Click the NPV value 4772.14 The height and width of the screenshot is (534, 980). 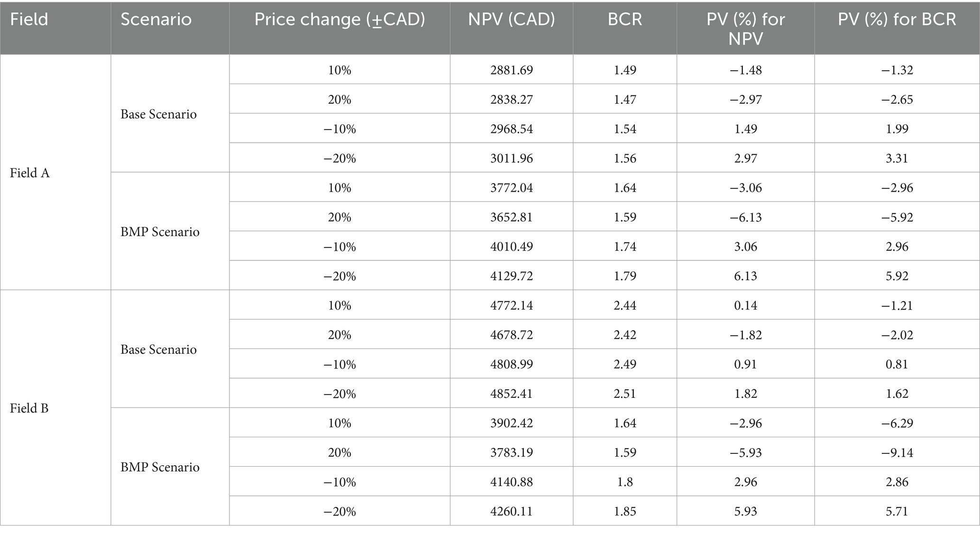point(512,305)
